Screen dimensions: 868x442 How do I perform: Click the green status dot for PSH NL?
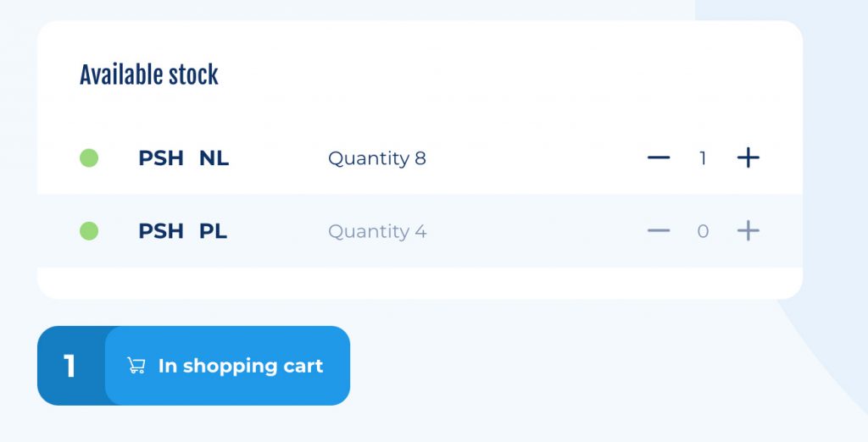(89, 158)
